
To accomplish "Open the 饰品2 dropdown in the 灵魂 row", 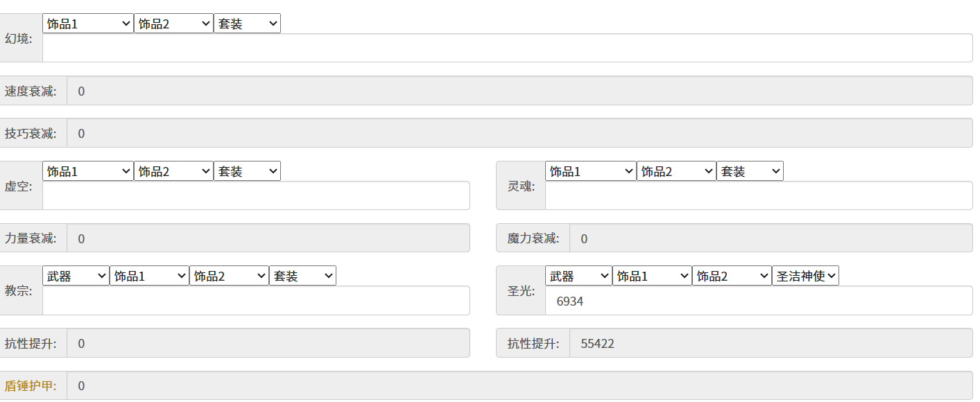I will pos(676,171).
